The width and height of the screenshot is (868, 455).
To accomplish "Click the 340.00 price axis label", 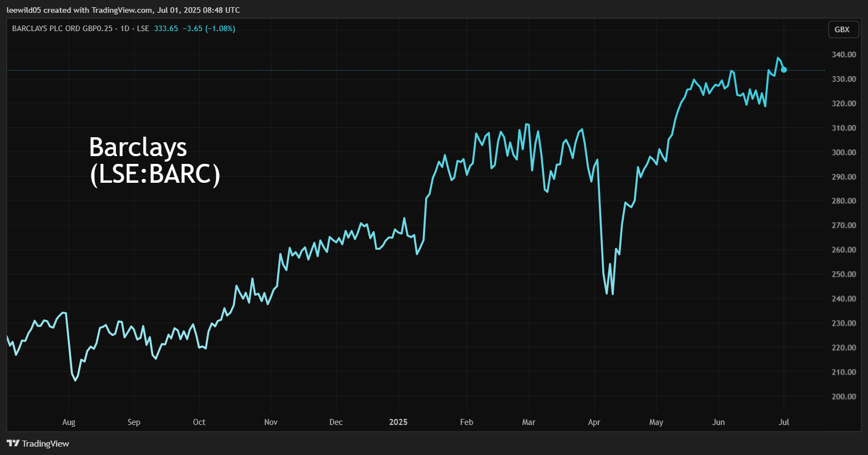I will pos(844,54).
